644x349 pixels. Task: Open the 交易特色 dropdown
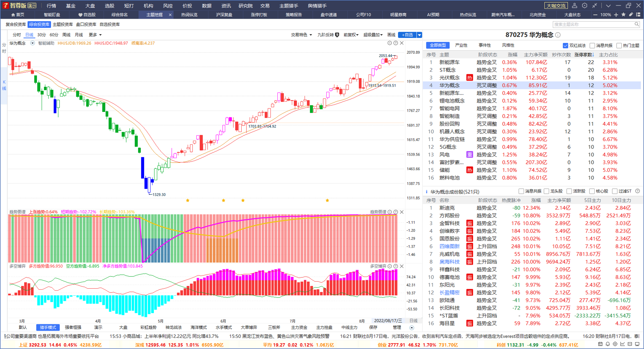pyautogui.click(x=301, y=35)
